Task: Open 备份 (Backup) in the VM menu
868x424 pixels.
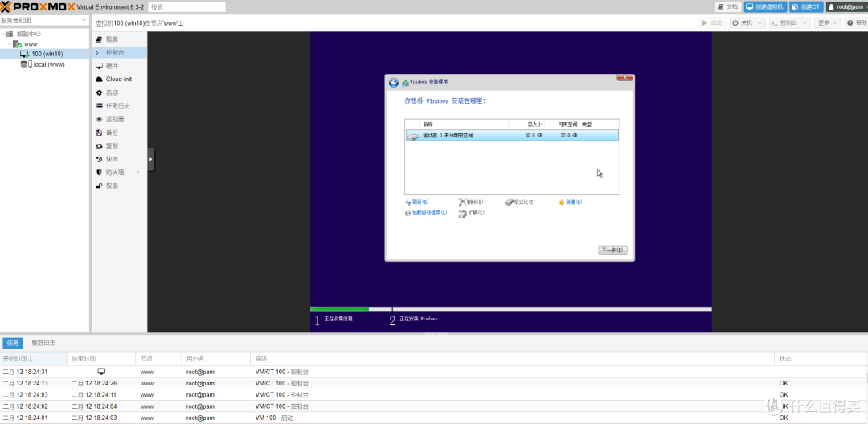Action: [x=112, y=132]
